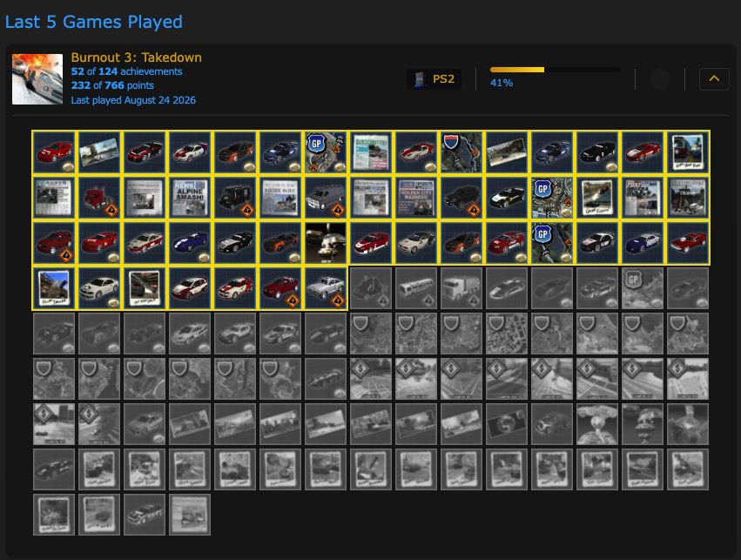The height and width of the screenshot is (560, 741).
Task: Click the Last 5 Games Played heading
Action: coord(93,22)
